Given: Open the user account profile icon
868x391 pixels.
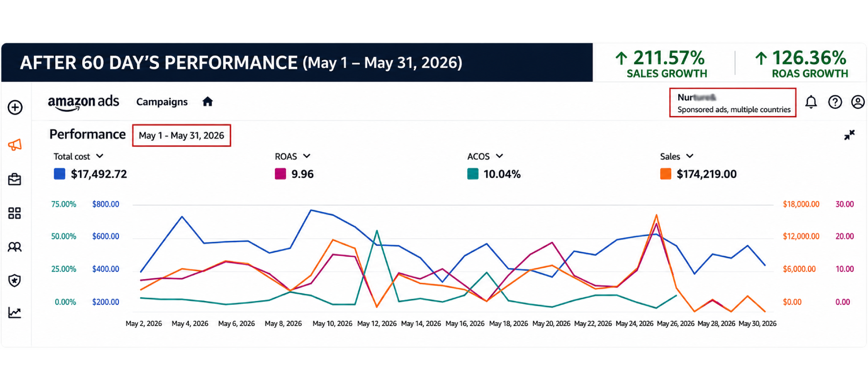Looking at the screenshot, I should coord(858,102).
